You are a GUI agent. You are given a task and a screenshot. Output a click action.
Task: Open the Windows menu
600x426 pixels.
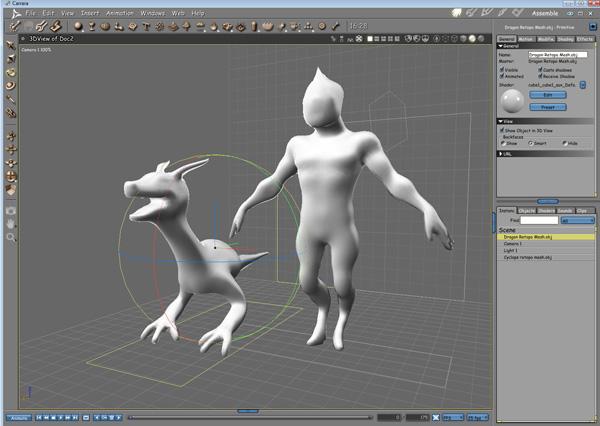(x=152, y=13)
